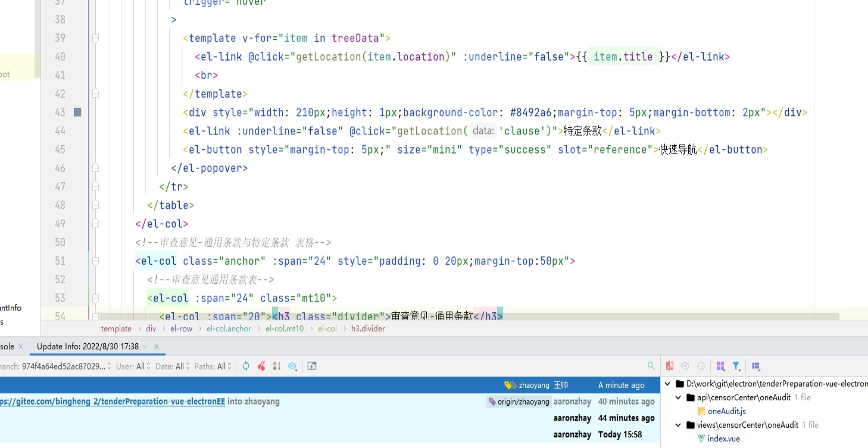This screenshot has width=868, height=448.
Task: Open the IntelliSort commits icon
Action: click(x=277, y=366)
